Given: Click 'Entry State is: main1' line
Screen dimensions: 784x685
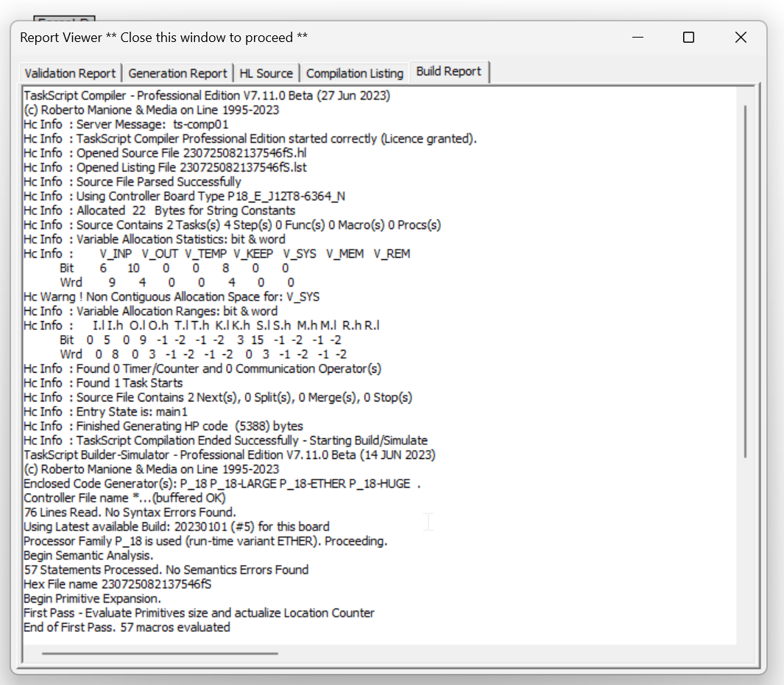Looking at the screenshot, I should point(105,412).
